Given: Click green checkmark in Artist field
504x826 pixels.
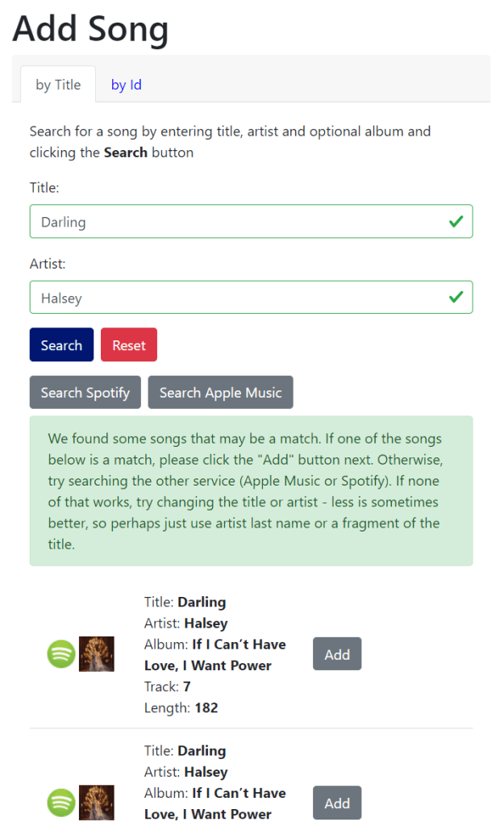Looking at the screenshot, I should (x=456, y=297).
